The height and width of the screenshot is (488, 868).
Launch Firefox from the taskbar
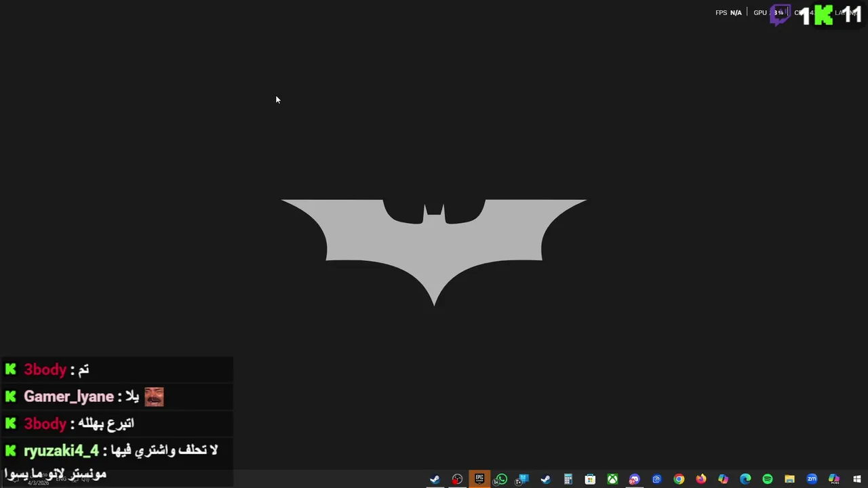pos(701,479)
